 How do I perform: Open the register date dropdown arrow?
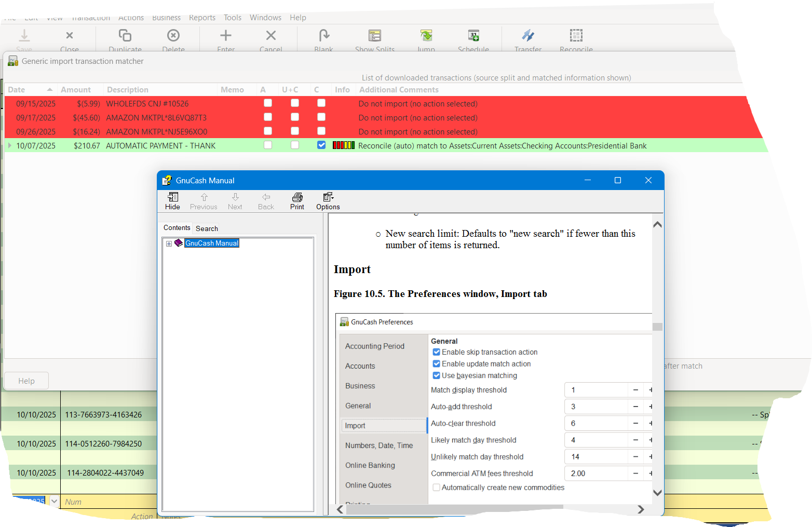[x=54, y=502]
